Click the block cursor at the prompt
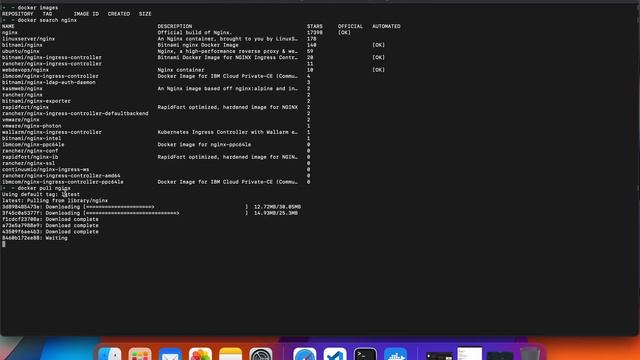This screenshot has width=640, height=360. 4,244
